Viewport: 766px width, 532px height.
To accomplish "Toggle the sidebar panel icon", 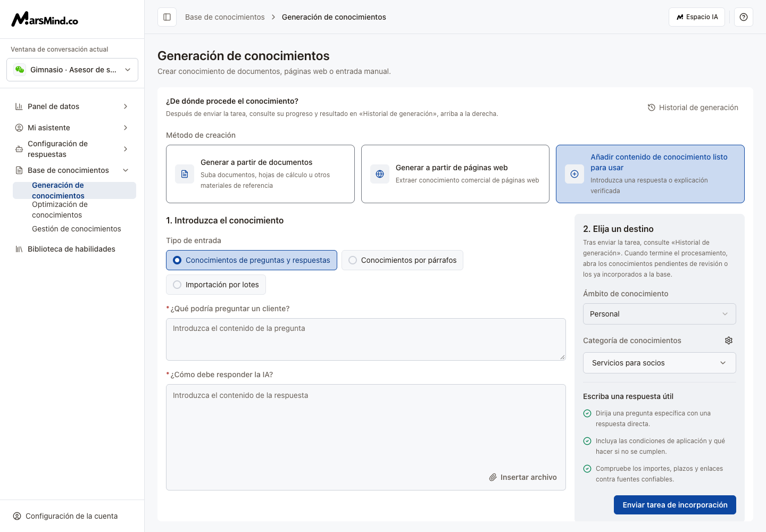I will pyautogui.click(x=167, y=17).
